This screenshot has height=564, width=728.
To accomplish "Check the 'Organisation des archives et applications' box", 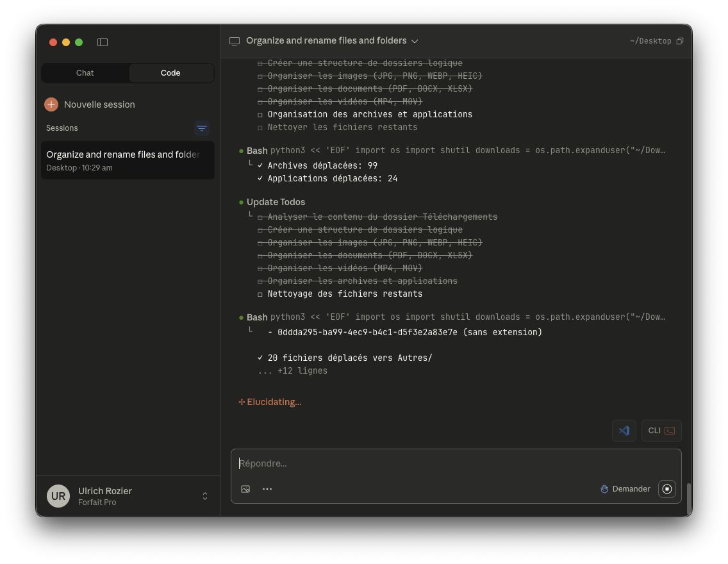I will (260, 115).
